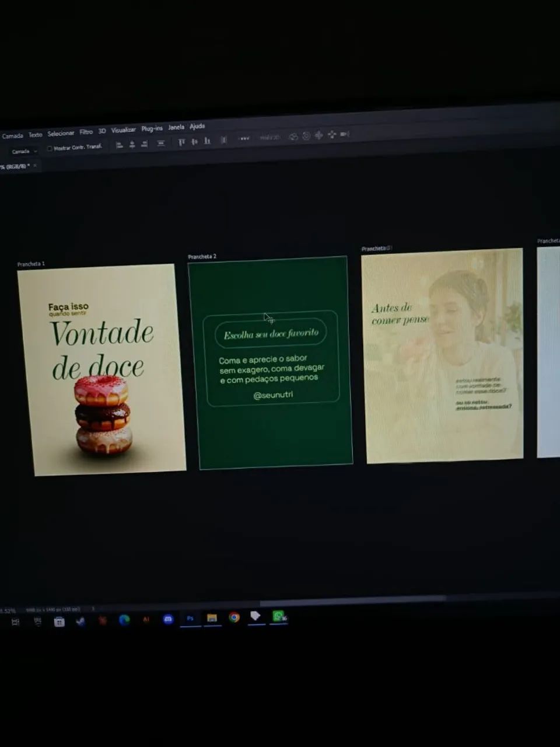
Task: Click the zoom percentage field in status bar
Action: 8,610
